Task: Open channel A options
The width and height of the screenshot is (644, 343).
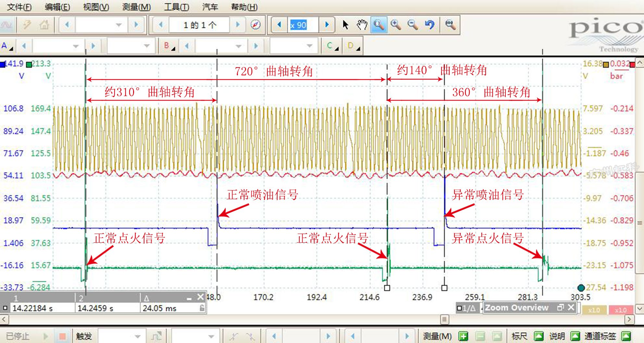Action: tap(7, 46)
